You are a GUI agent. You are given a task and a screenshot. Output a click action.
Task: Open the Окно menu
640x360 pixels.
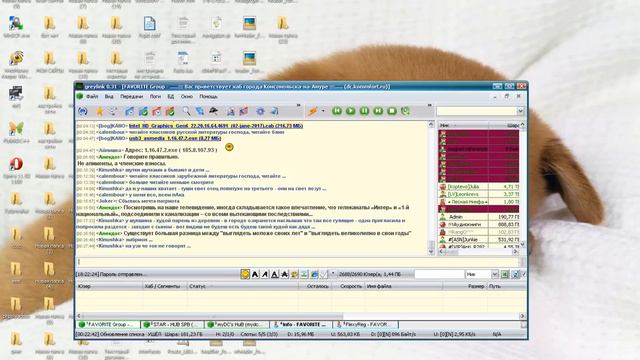click(187, 97)
